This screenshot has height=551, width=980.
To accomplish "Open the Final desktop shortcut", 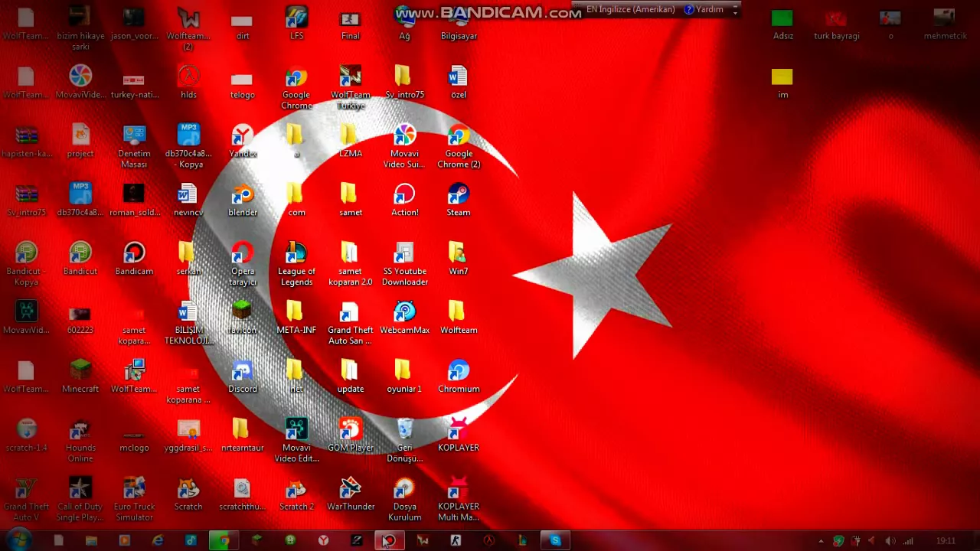I will pyautogui.click(x=351, y=23).
